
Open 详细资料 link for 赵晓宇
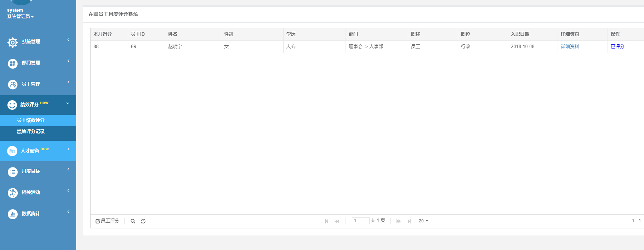[570, 47]
